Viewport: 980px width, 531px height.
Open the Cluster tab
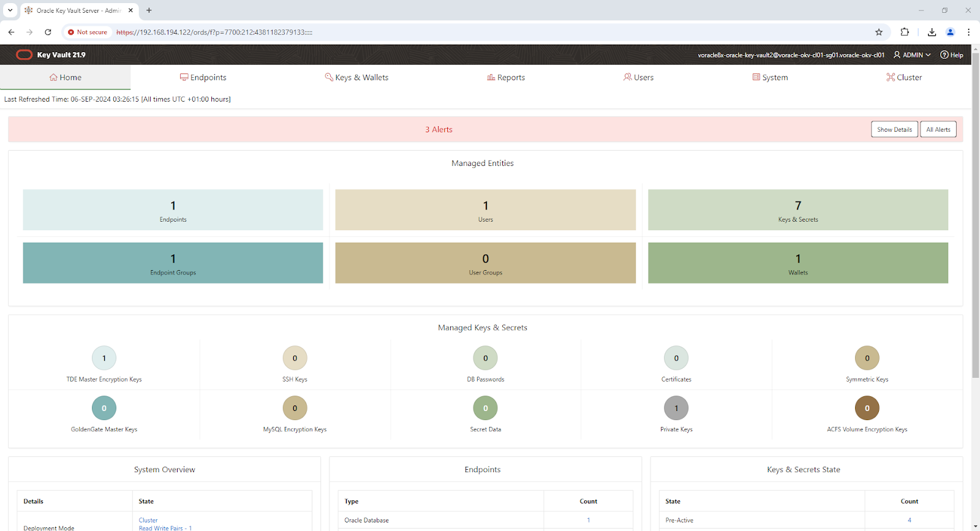[904, 77]
